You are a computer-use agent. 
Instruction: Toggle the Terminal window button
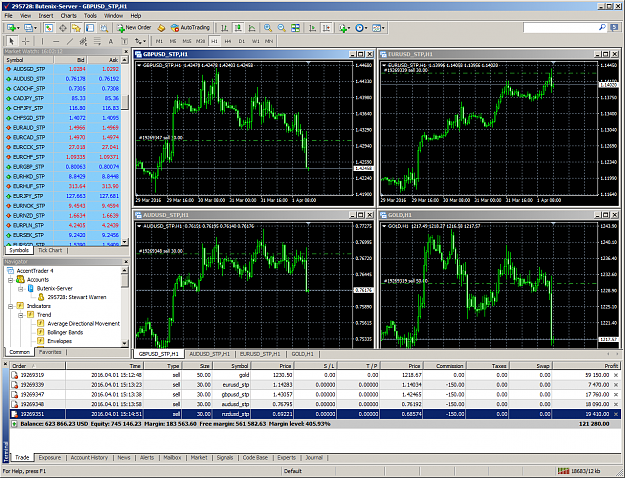click(x=90, y=28)
